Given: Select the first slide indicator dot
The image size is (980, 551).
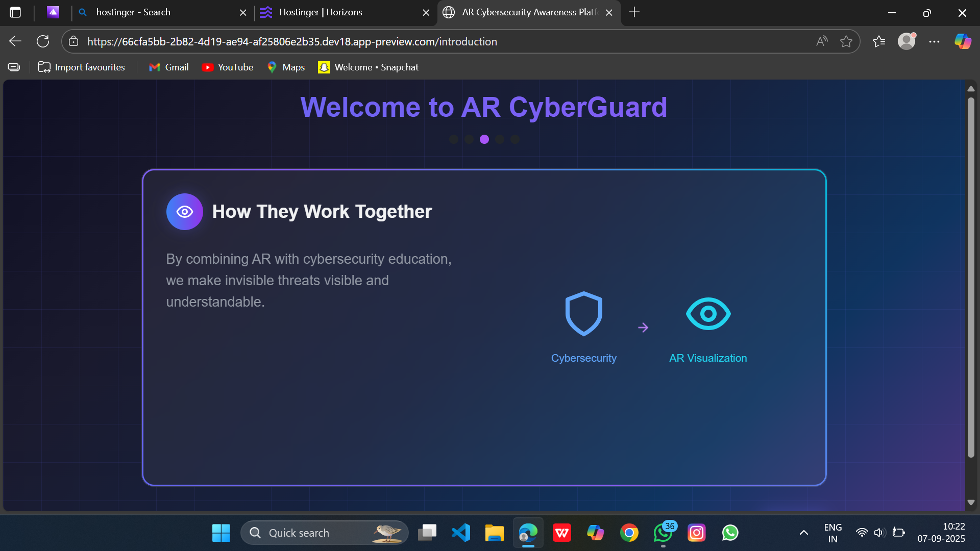Looking at the screenshot, I should pos(454,139).
